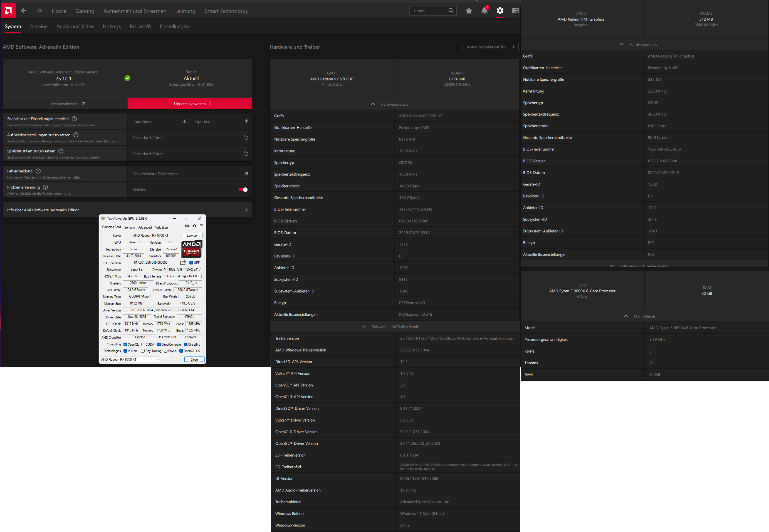
Task: Open the Home menu
Action: 59,11
